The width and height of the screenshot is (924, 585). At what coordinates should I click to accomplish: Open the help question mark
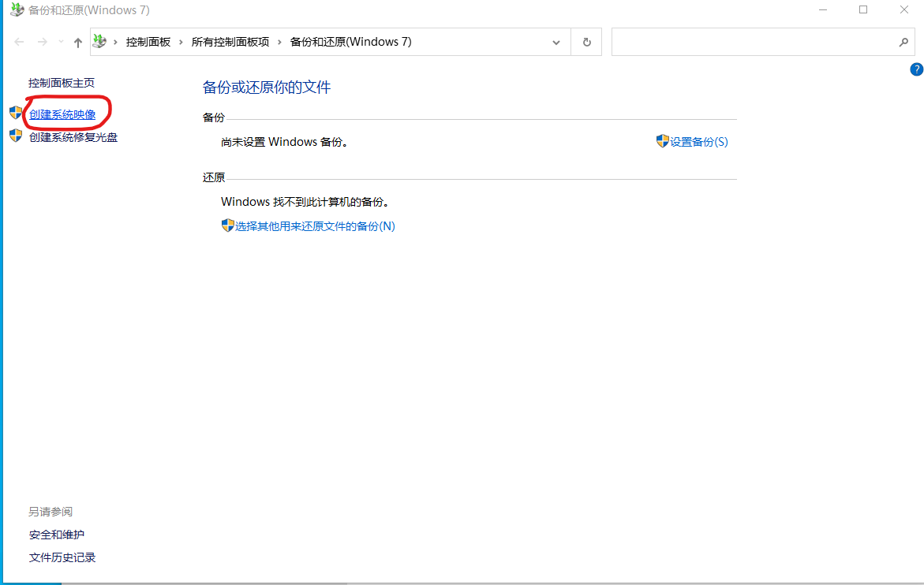[x=916, y=69]
